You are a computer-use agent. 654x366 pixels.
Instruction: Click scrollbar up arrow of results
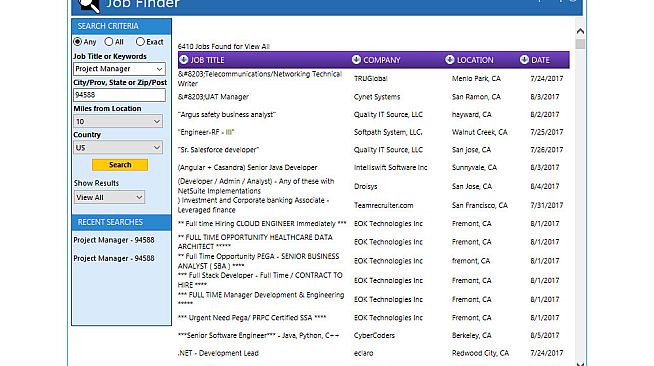[x=580, y=31]
